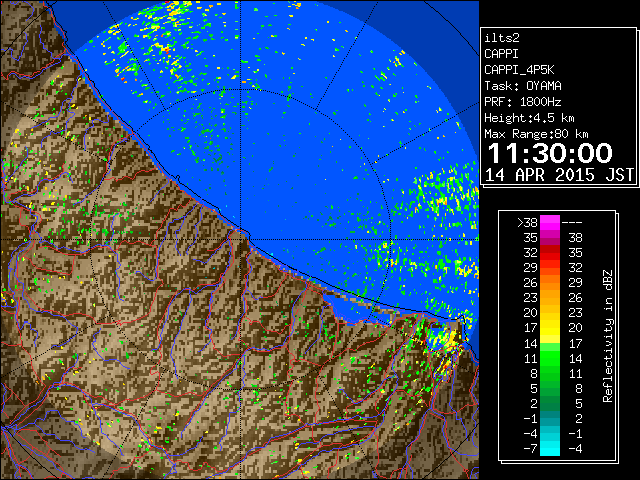Click the cyan -7 dBZ legend swatch

(x=550, y=448)
